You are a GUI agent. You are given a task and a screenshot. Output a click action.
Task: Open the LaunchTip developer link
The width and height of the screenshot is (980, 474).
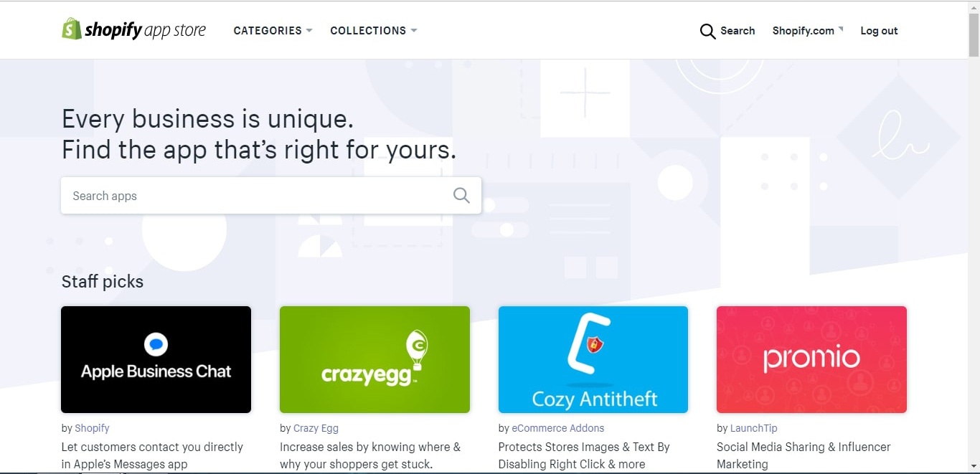[x=753, y=428]
